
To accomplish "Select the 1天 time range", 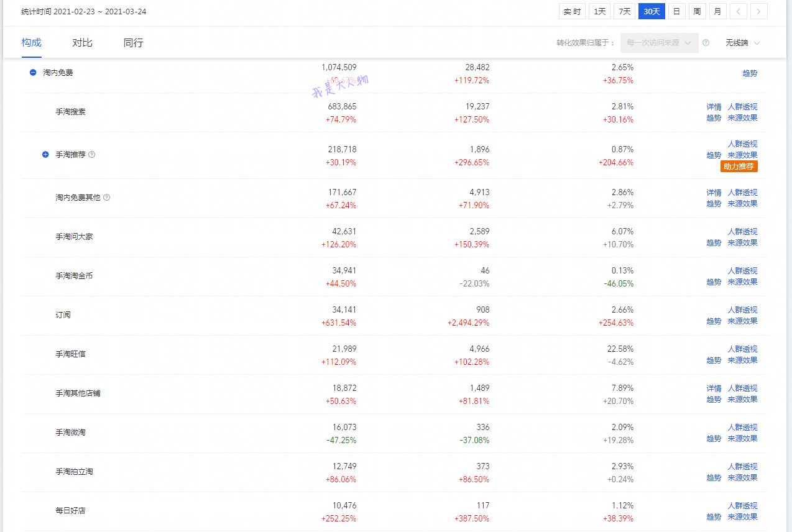I will point(600,11).
